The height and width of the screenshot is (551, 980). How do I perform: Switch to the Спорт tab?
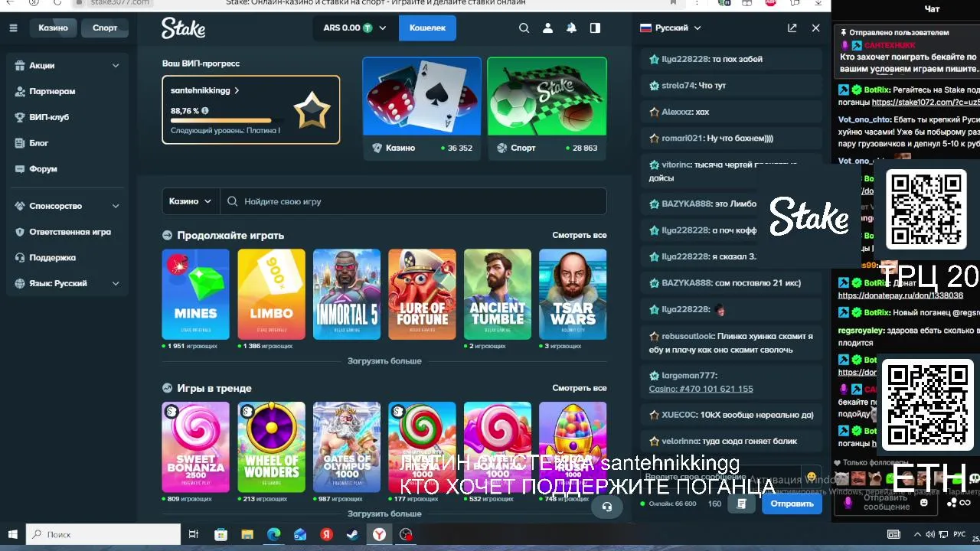tap(105, 28)
